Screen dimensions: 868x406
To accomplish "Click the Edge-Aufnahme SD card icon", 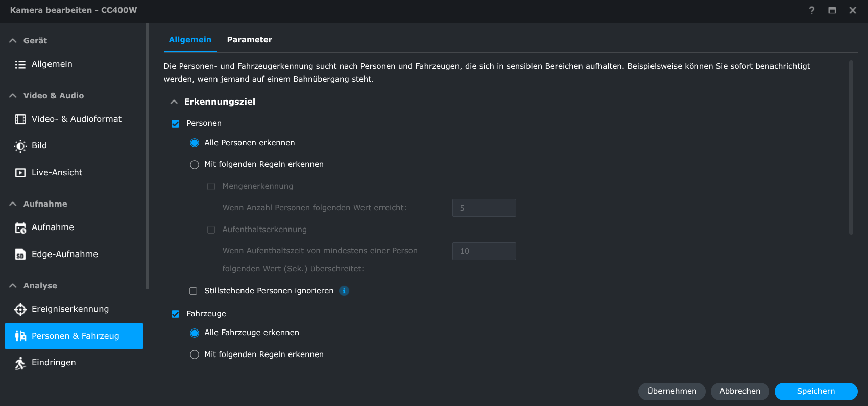I will pyautogui.click(x=20, y=255).
